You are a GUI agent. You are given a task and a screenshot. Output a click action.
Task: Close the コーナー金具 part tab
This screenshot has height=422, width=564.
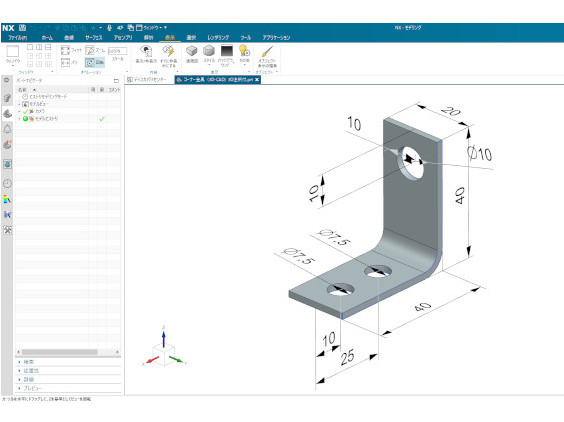[x=257, y=80]
